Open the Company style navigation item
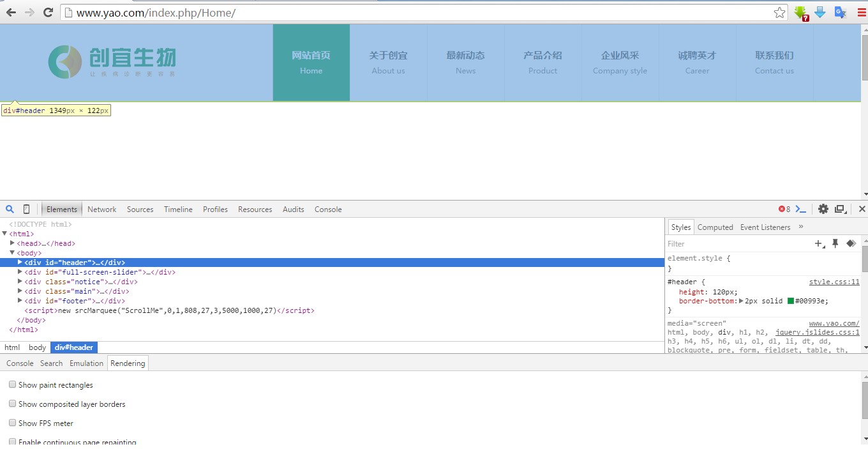868x449 pixels. [620, 63]
